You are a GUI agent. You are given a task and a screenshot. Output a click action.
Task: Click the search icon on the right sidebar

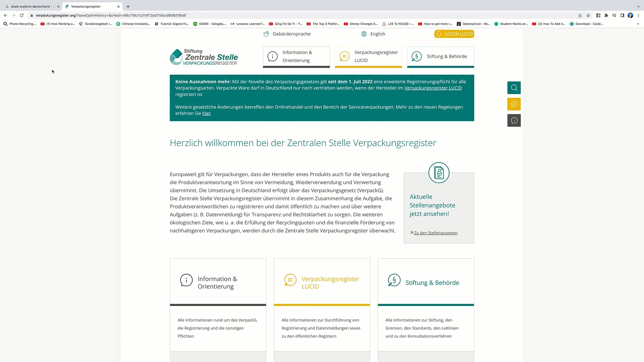point(514,87)
